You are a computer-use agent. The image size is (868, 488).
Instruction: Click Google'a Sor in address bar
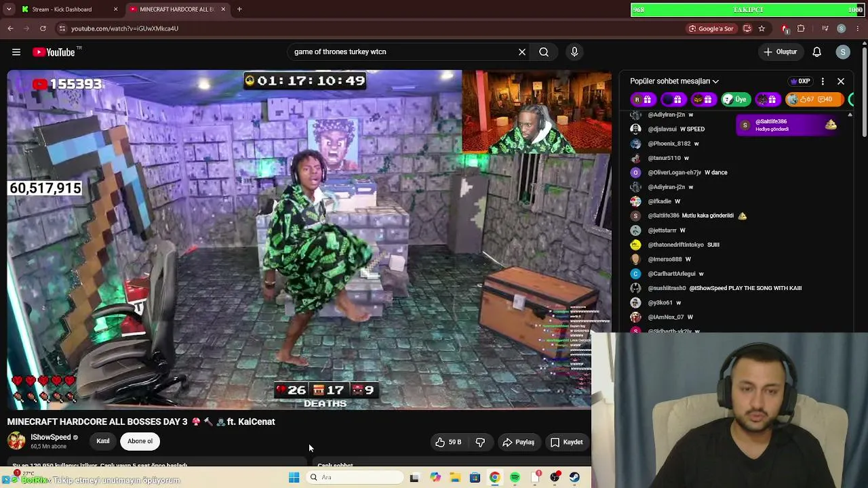pyautogui.click(x=711, y=28)
